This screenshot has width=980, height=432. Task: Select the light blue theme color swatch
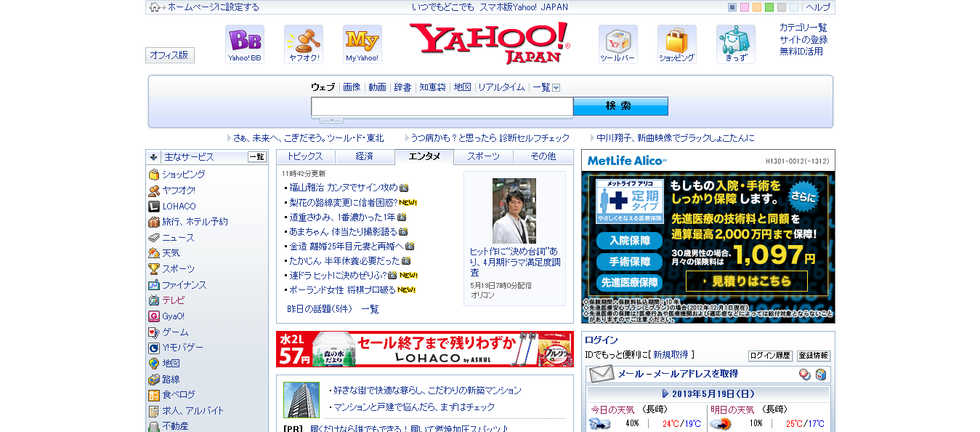click(794, 7)
